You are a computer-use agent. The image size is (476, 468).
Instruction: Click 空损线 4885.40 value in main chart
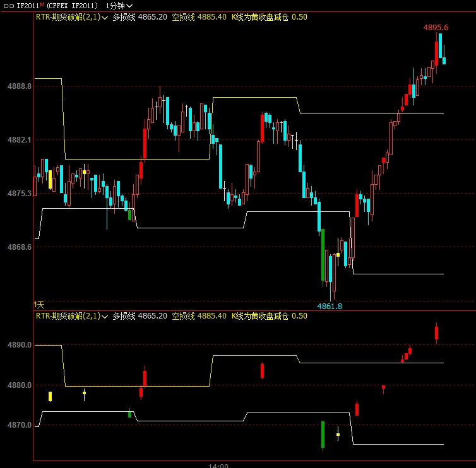click(x=199, y=17)
